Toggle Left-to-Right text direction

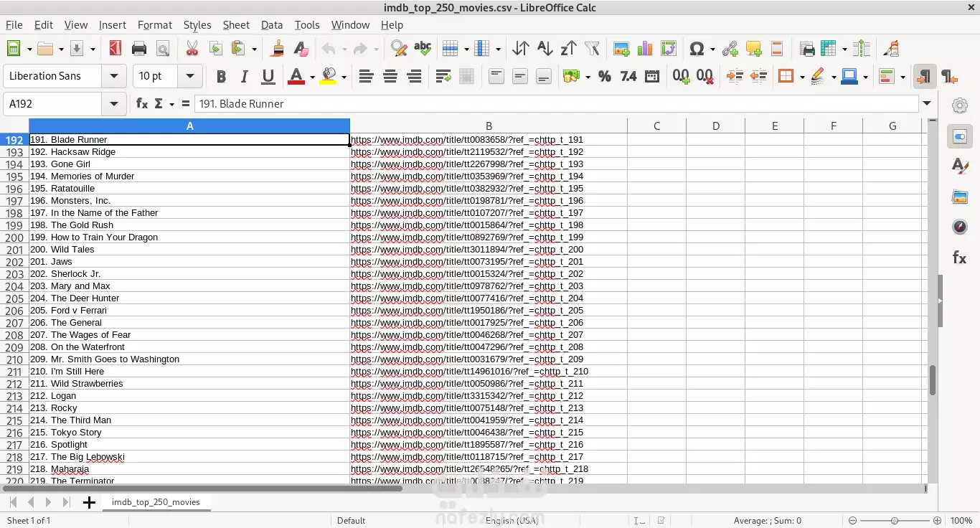tap(925, 76)
